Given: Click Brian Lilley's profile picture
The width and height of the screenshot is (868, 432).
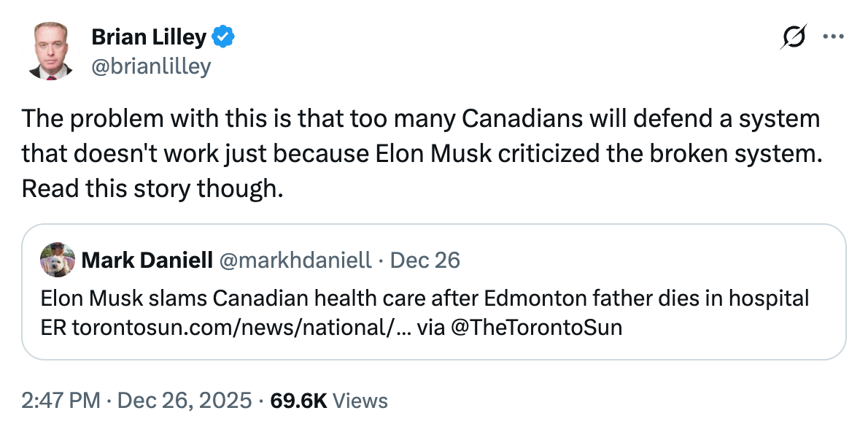Looking at the screenshot, I should tap(49, 50).
